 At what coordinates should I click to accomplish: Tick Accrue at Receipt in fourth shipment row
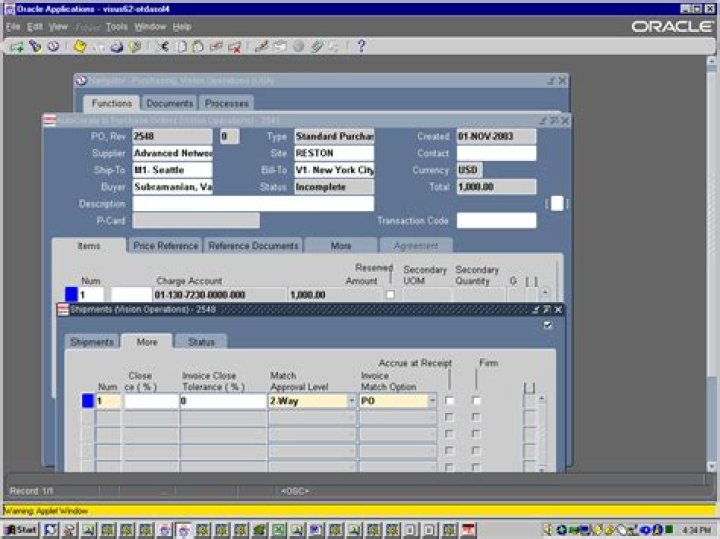[450, 450]
